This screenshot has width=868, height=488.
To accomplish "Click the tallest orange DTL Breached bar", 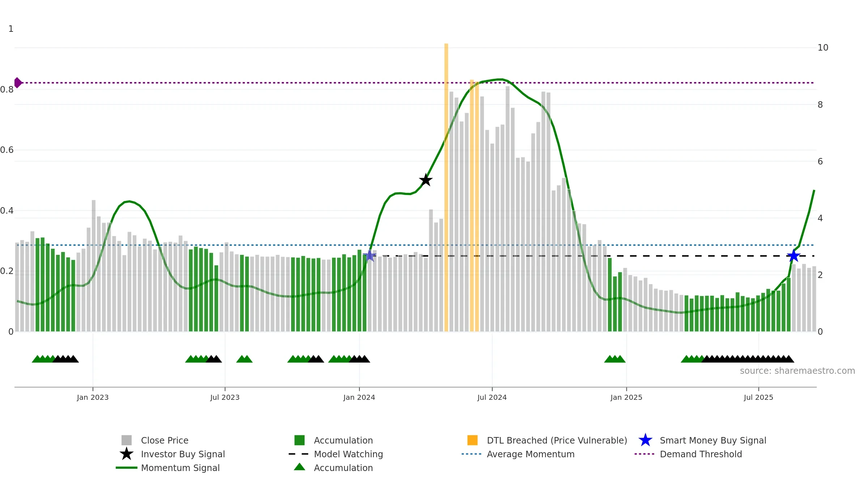I will click(x=446, y=187).
